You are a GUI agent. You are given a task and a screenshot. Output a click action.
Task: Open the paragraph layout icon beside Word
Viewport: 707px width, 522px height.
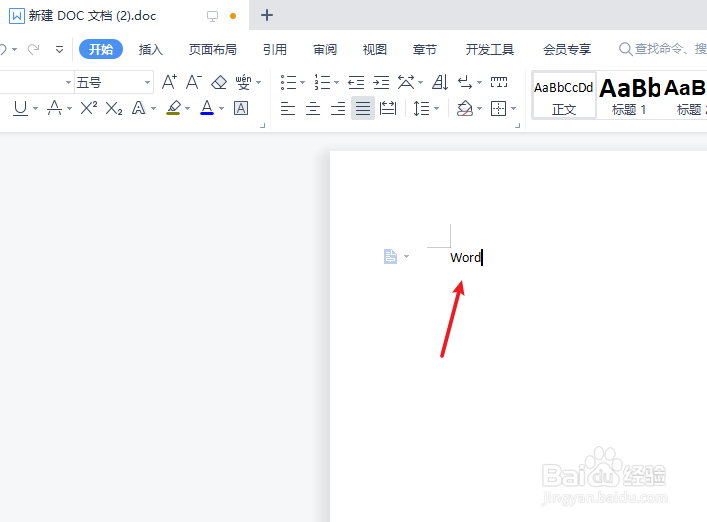coord(390,256)
